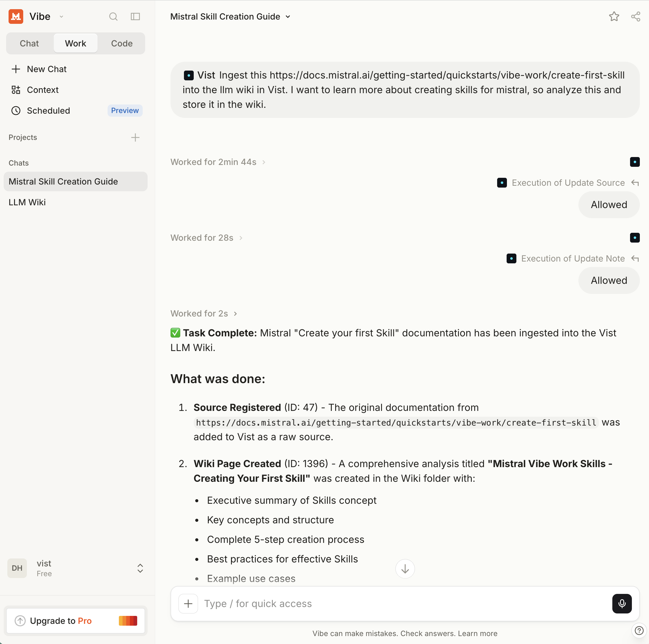Viewport: 649px width, 644px height.
Task: Click the Projects section header
Action: [x=23, y=137]
